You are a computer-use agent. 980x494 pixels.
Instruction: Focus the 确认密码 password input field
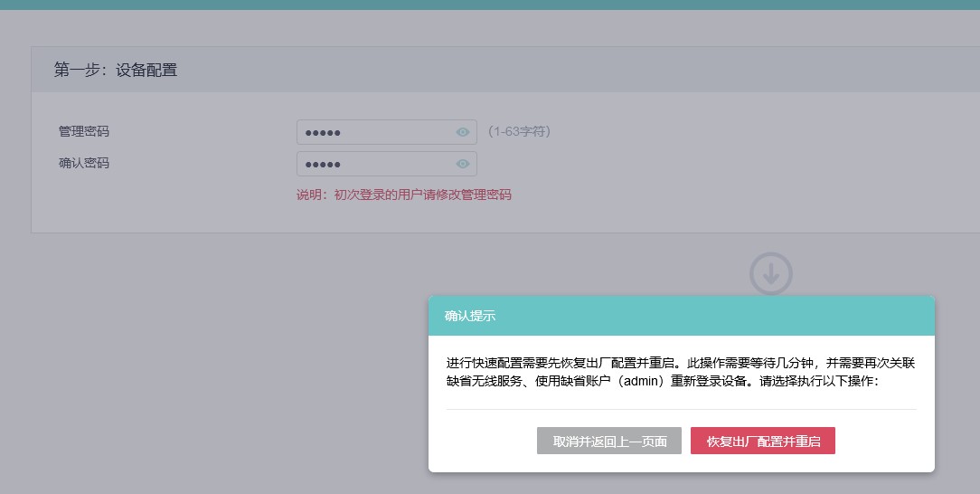click(x=375, y=164)
